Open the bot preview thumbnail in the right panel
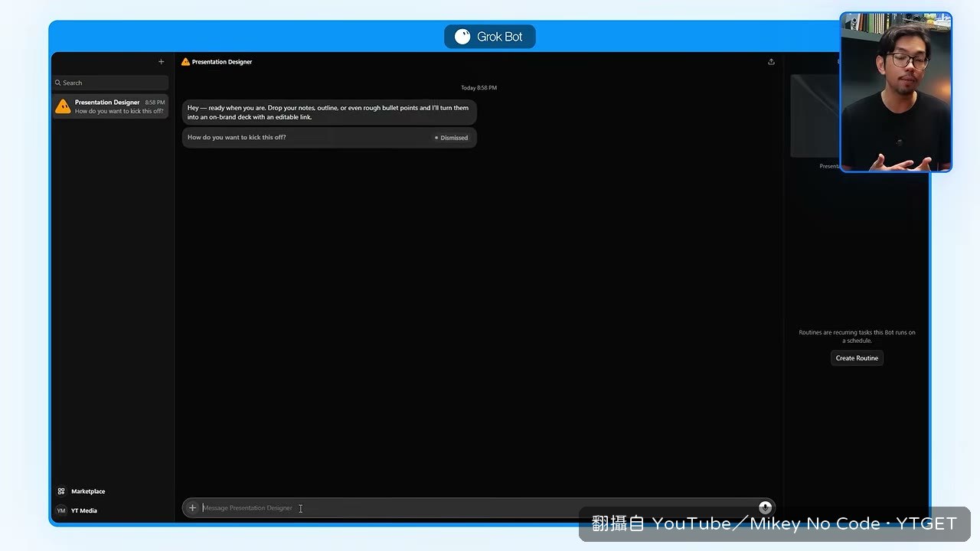The width and height of the screenshot is (980, 551). pos(815,116)
